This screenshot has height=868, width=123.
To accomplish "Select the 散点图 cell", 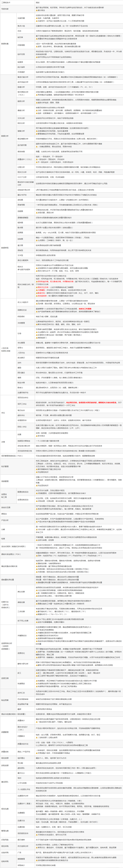I will coord(26,227).
